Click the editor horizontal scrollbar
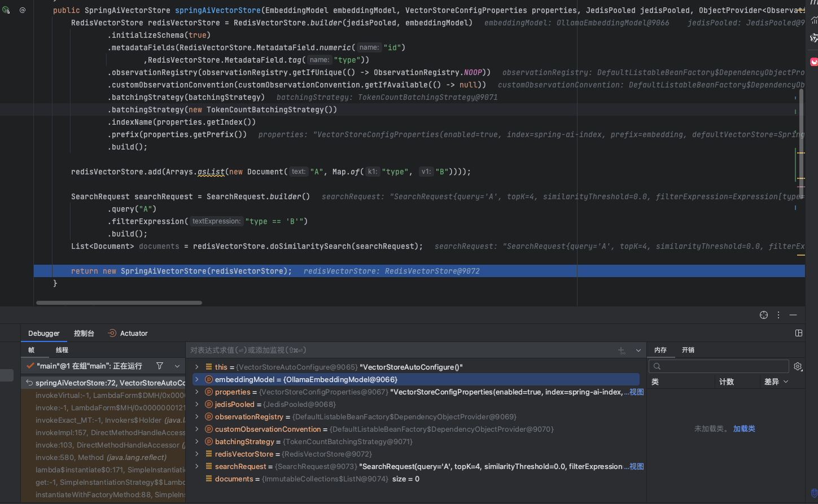 (119, 303)
